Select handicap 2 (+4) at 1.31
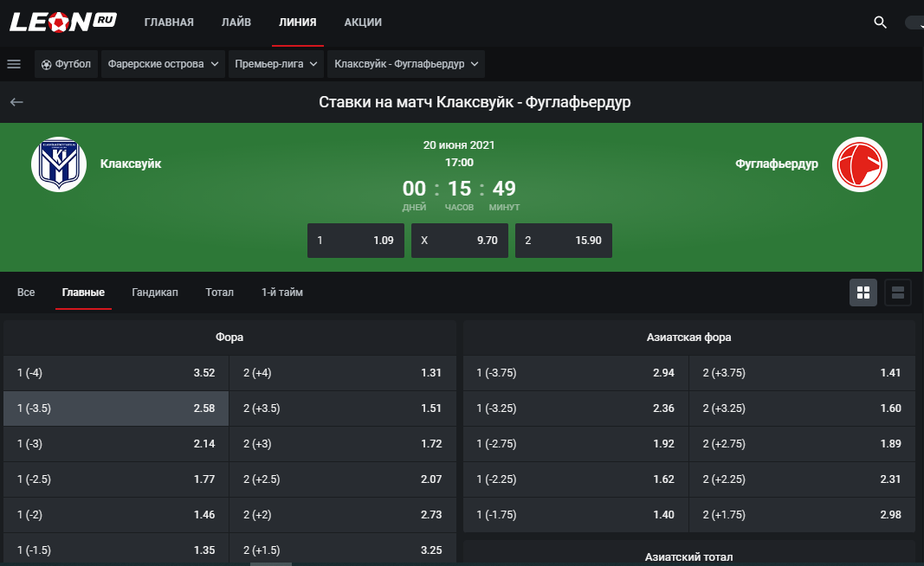Image resolution: width=924 pixels, height=566 pixels. (343, 373)
